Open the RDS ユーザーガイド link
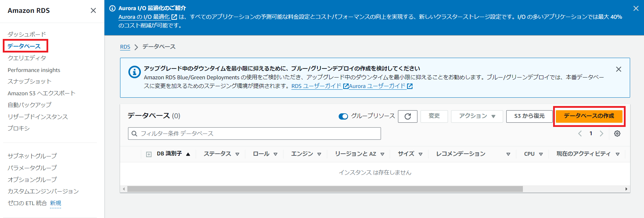 pyautogui.click(x=316, y=86)
